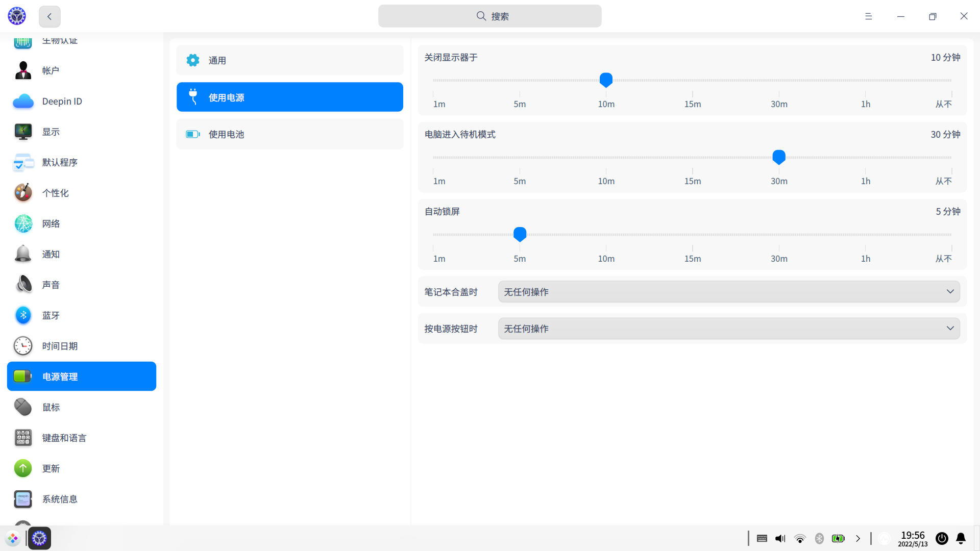This screenshot has width=980, height=551.
Task: Switch to the 使用电池 tab
Action: [289, 134]
